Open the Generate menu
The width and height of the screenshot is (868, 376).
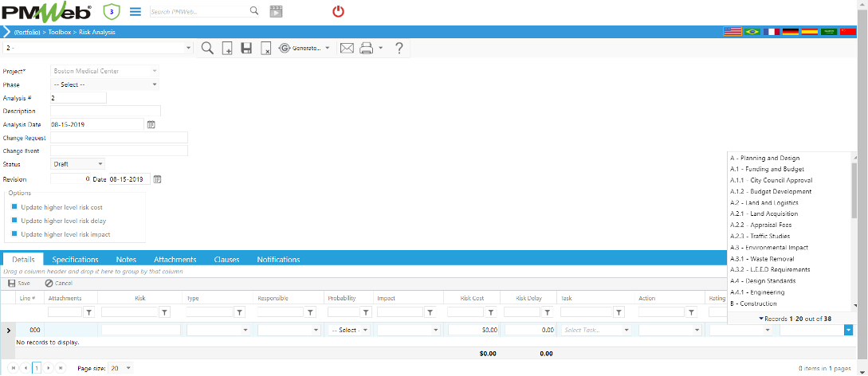[304, 48]
